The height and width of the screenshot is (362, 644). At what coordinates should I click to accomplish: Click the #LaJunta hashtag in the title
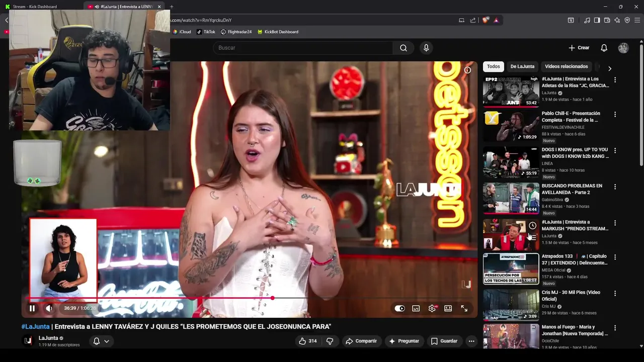[x=35, y=326]
